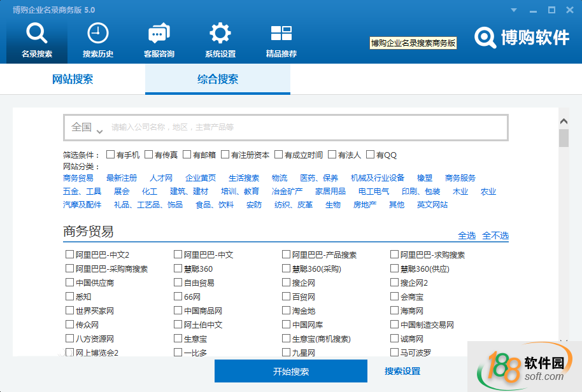
Task: Click the scrollbar up arrow
Action: [564, 122]
